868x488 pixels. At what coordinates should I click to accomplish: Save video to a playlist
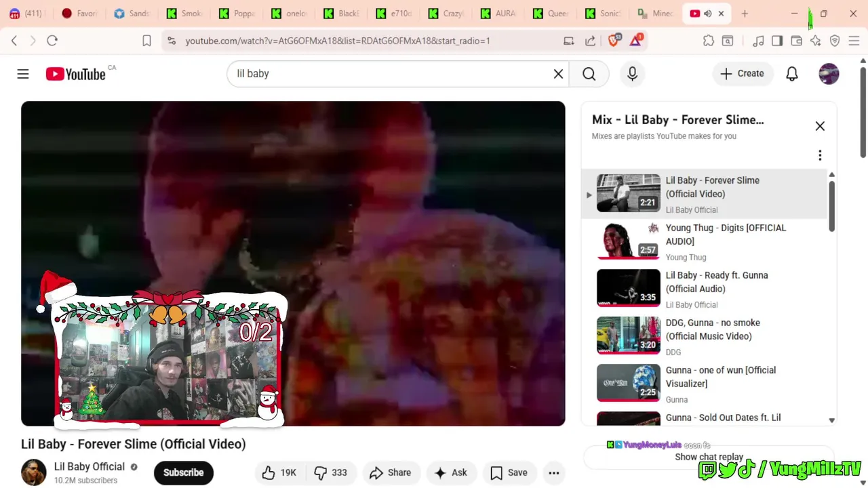[x=509, y=473]
